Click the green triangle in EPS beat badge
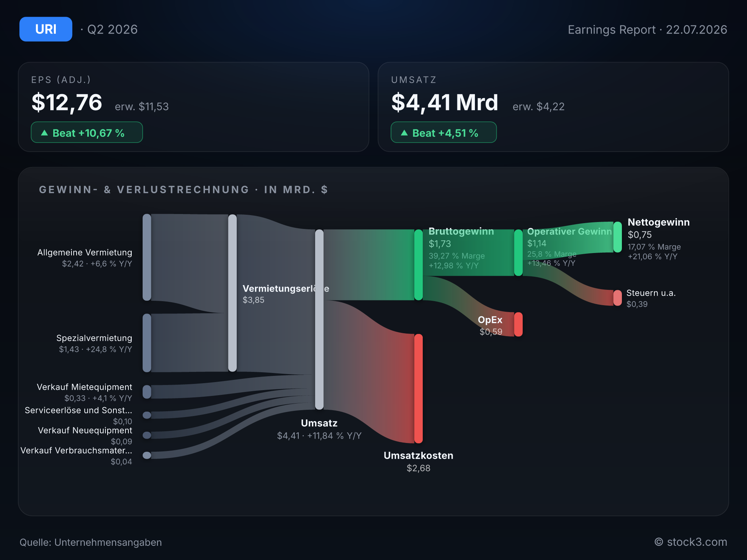This screenshot has height=560, width=747. 44,133
